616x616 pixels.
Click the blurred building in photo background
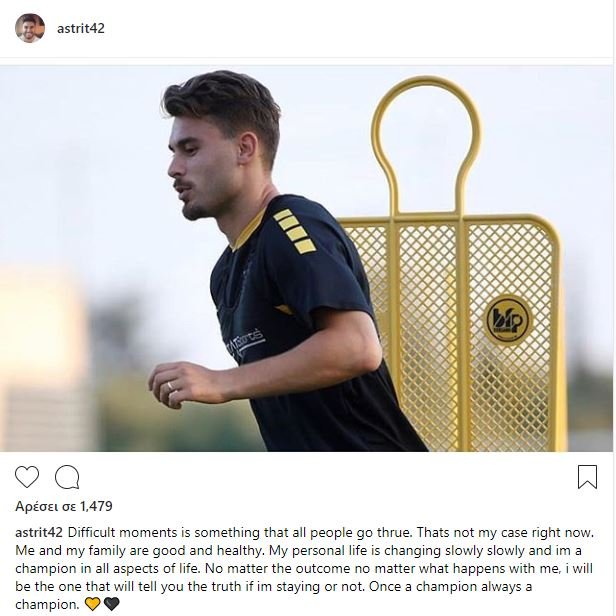(43, 356)
